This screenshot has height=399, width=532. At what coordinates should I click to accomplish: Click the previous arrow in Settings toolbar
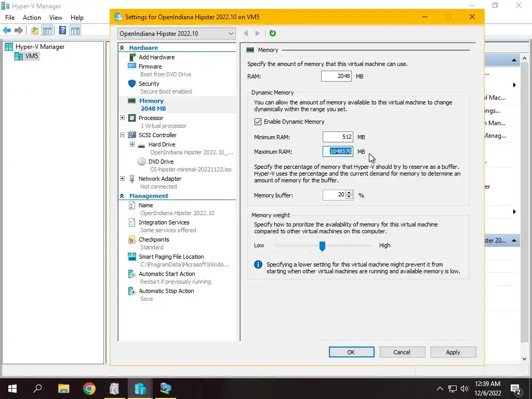point(246,33)
